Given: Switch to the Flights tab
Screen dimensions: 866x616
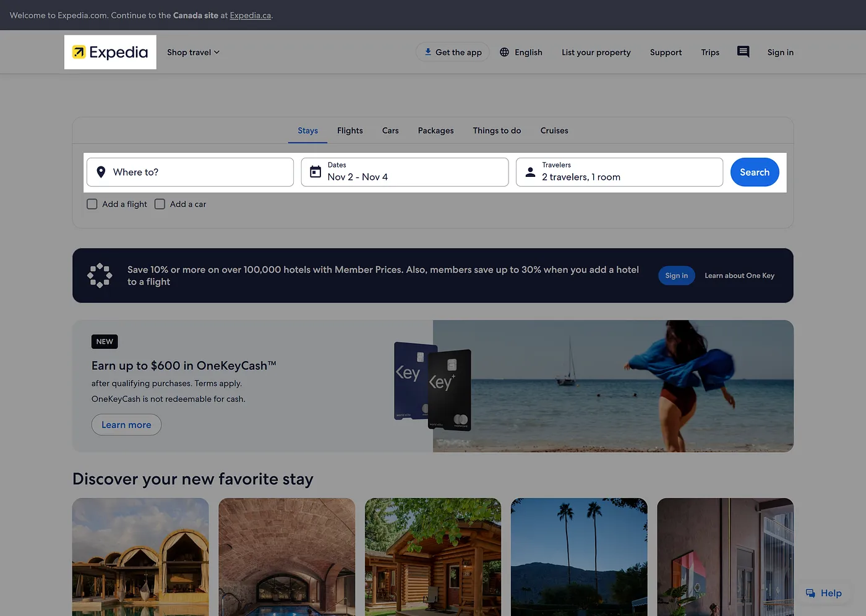Looking at the screenshot, I should [349, 130].
